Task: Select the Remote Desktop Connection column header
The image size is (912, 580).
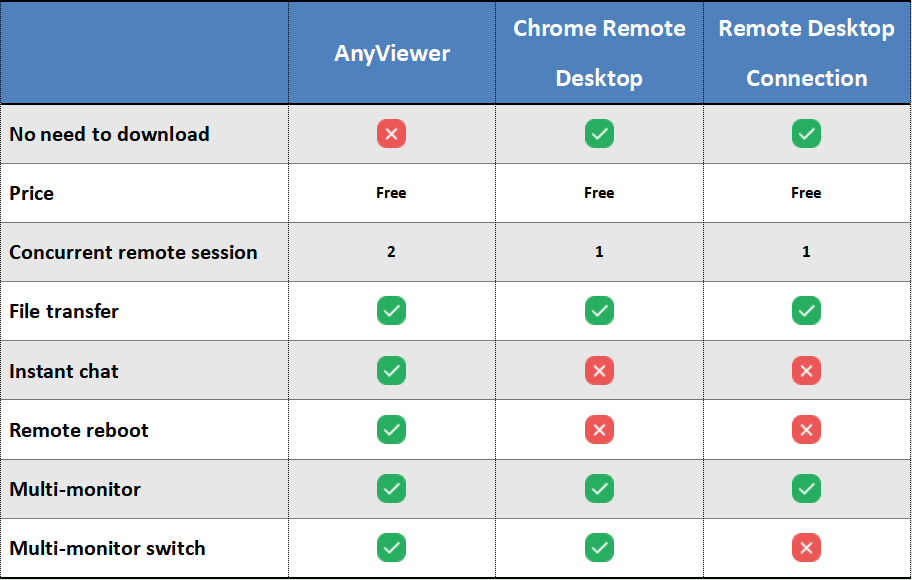Action: tap(806, 53)
